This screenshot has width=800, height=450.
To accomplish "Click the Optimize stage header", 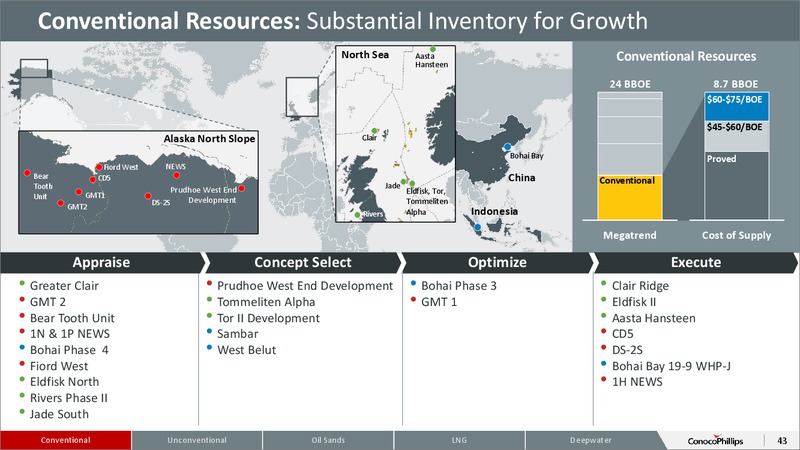I will tap(497, 262).
